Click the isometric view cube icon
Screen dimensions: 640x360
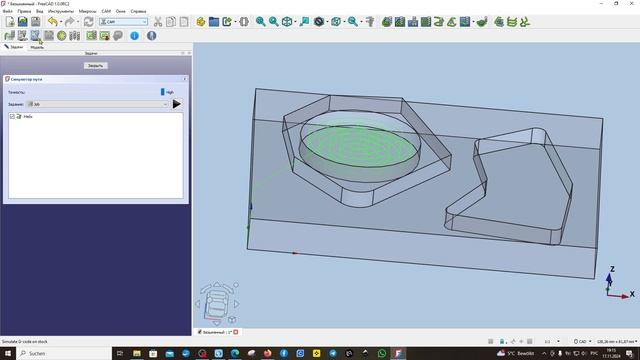click(287, 22)
